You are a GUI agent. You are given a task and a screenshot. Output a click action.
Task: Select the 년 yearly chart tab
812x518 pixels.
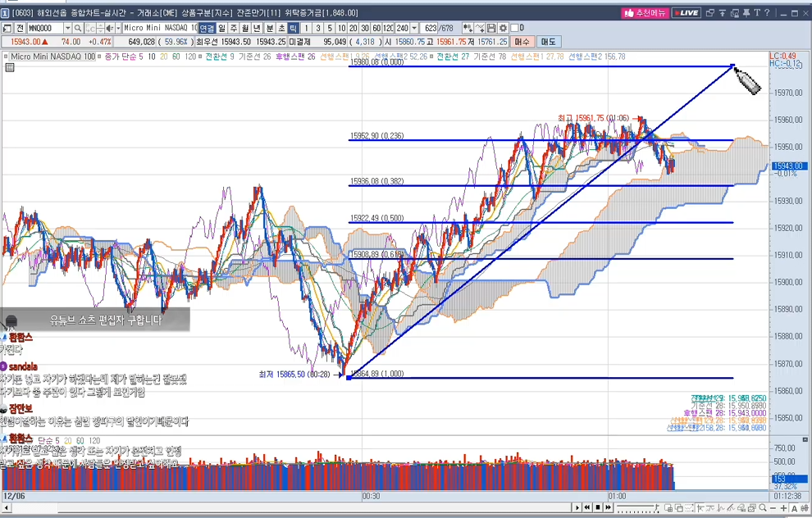(x=257, y=28)
